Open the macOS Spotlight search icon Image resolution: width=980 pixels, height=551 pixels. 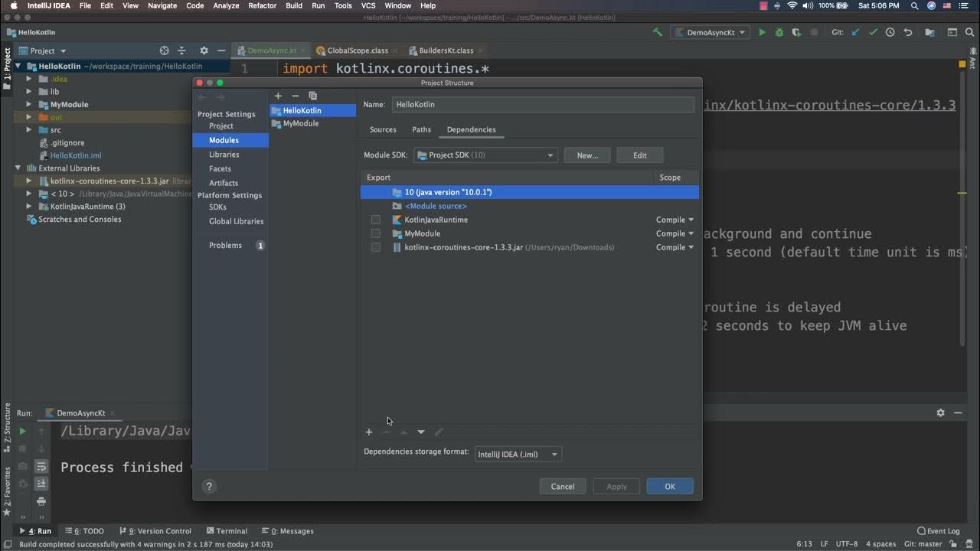click(913, 5)
